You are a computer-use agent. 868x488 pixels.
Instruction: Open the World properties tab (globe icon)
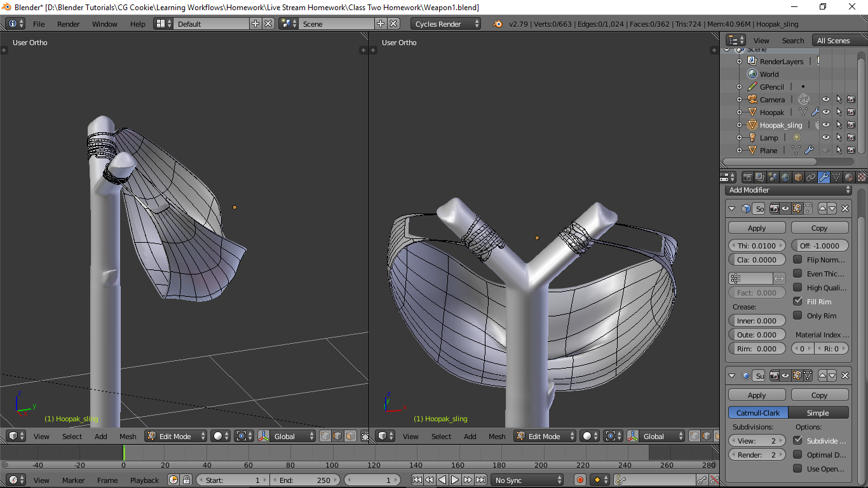point(785,177)
